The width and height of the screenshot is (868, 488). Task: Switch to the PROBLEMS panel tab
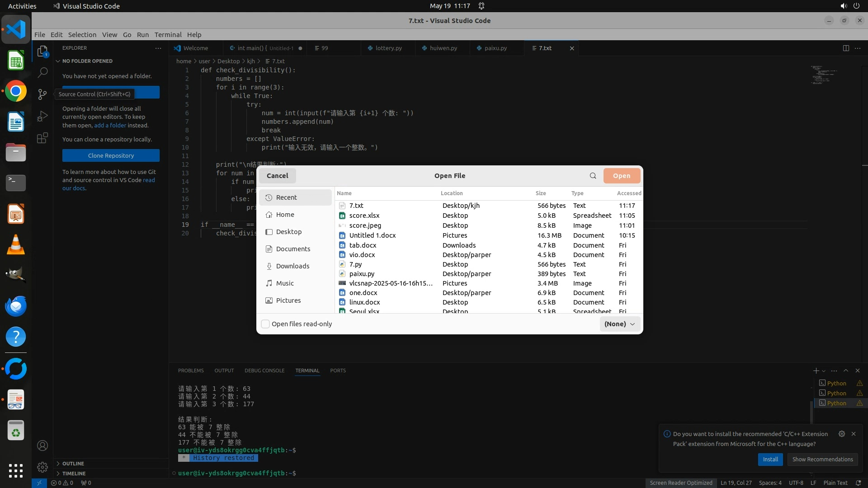tap(191, 371)
